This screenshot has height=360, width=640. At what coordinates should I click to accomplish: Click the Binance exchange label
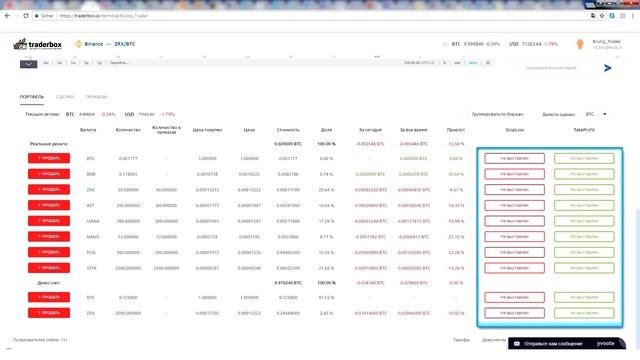94,44
